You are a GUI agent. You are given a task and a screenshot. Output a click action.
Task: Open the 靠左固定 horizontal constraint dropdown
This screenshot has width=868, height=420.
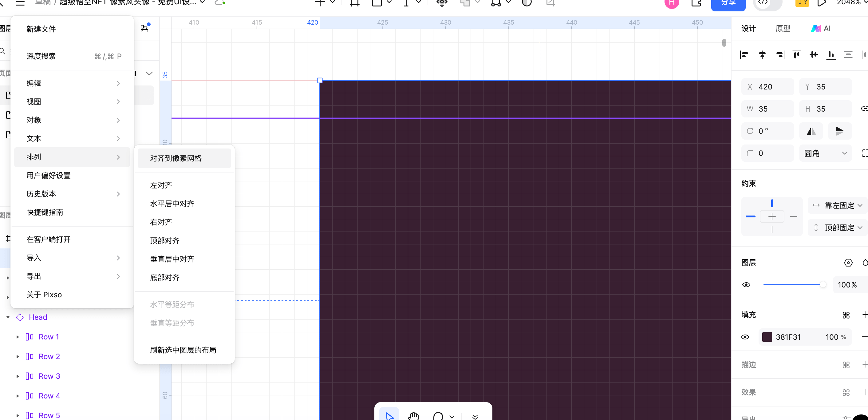coord(838,205)
